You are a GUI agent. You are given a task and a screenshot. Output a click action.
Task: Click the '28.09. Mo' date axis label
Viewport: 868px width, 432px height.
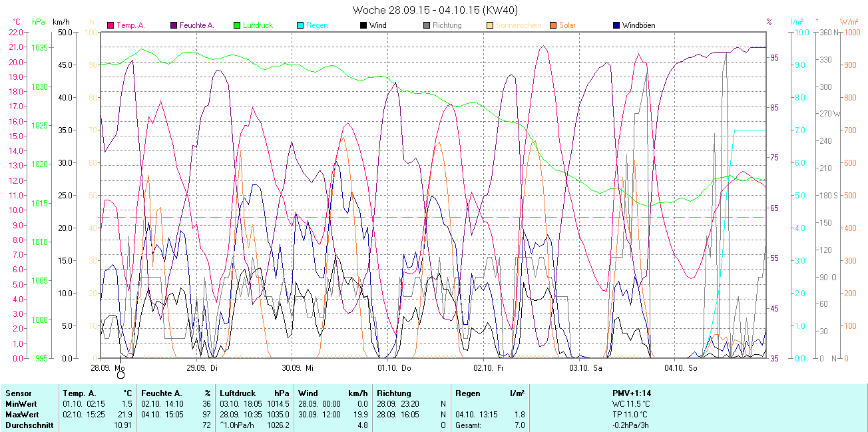pos(108,367)
